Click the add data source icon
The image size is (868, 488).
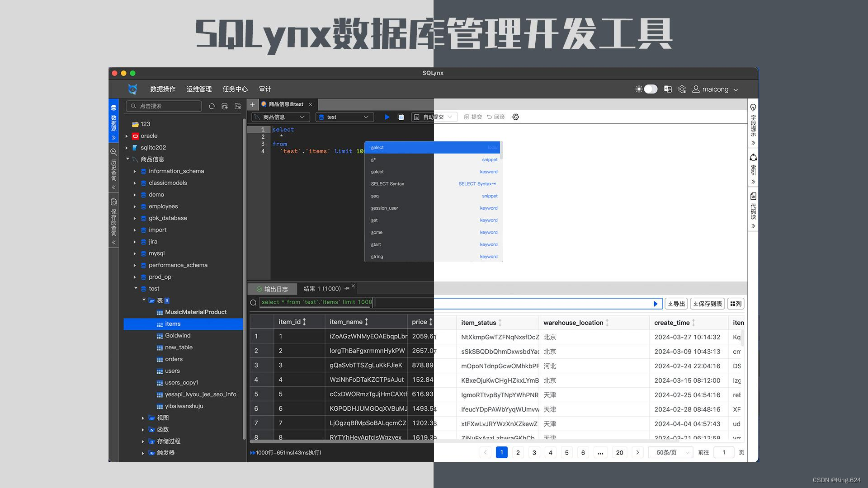(x=225, y=106)
